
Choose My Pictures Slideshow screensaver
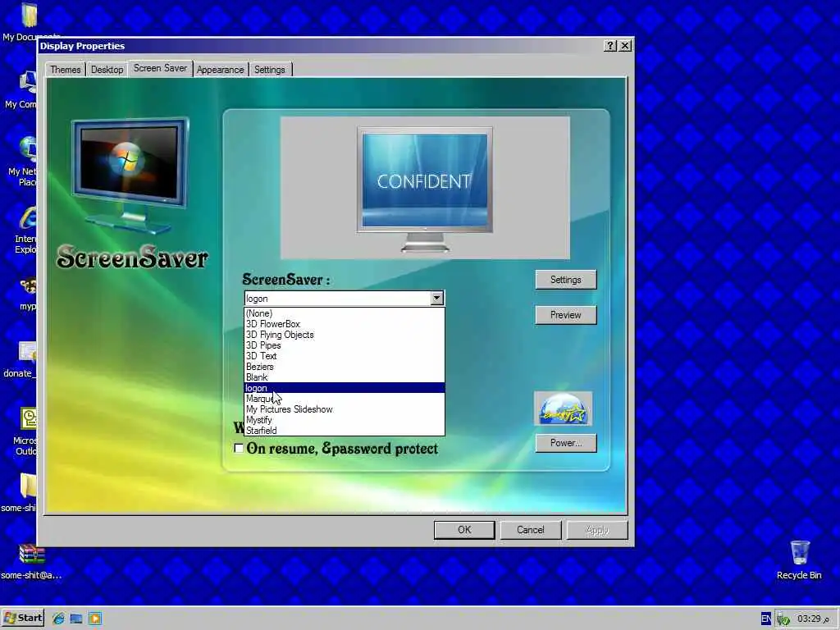click(344, 409)
